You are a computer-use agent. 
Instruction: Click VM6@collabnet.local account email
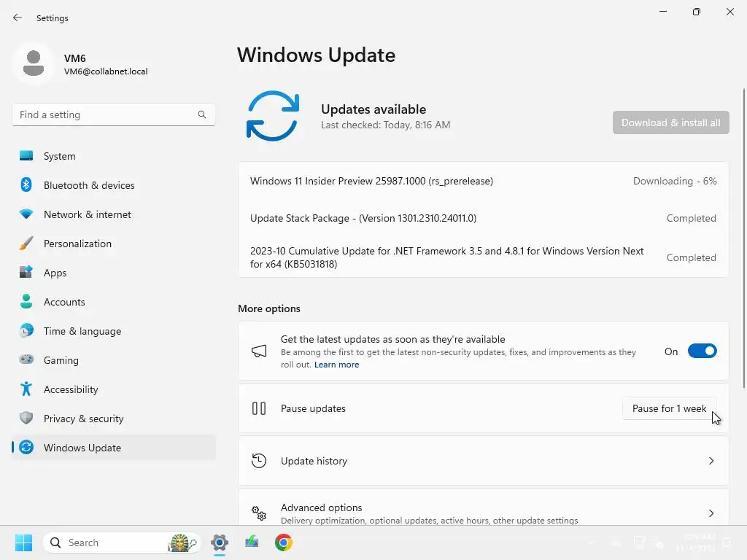106,71
